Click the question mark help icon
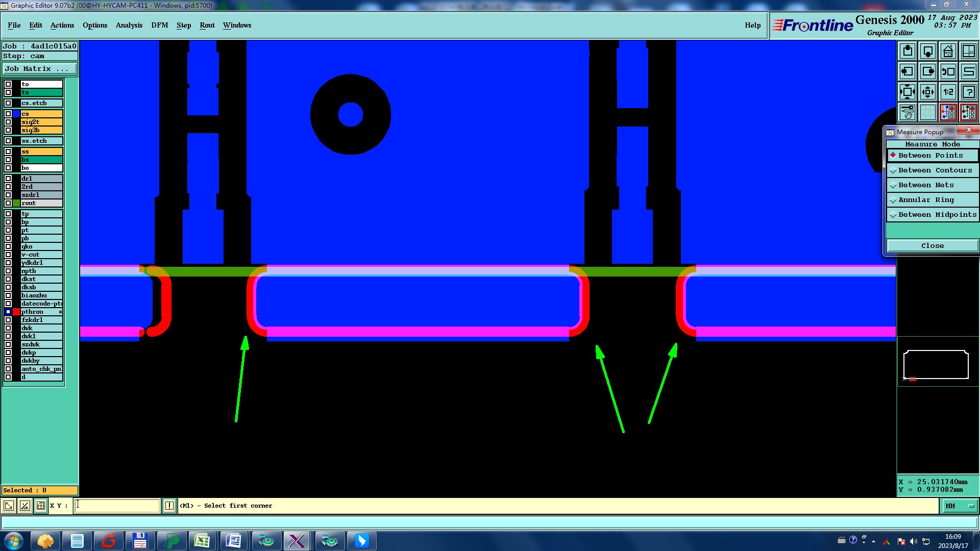Viewport: 980px width, 551px height. coord(968,92)
